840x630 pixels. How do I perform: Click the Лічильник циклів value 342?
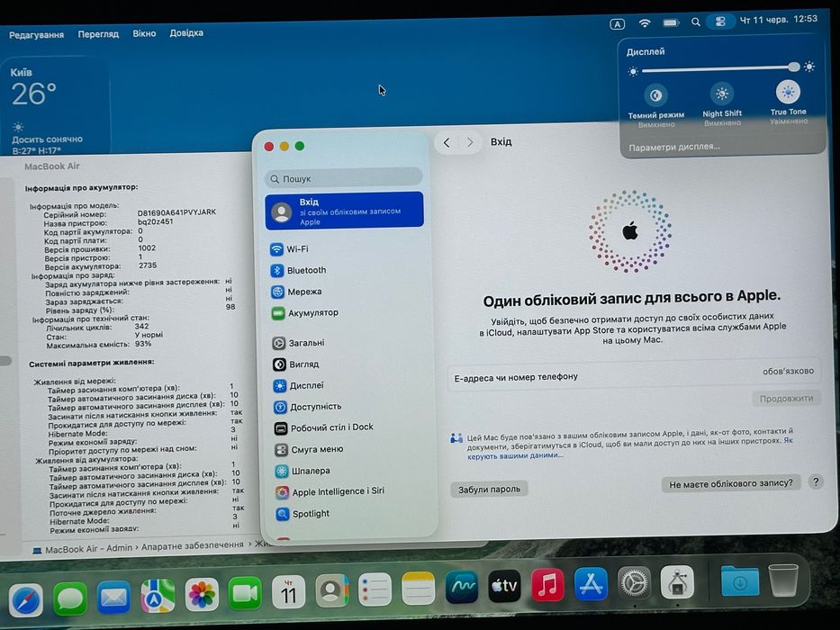coord(141,326)
